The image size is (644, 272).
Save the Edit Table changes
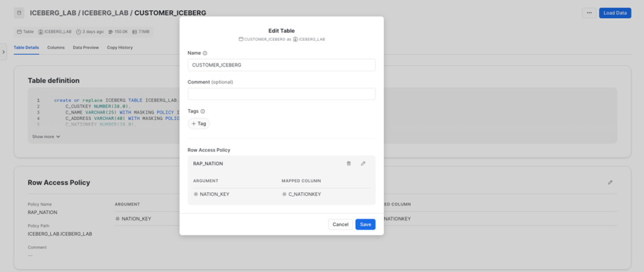365,224
